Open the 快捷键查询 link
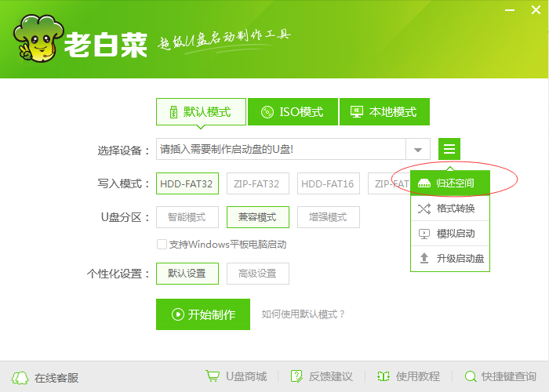549x392 pixels. [x=509, y=376]
